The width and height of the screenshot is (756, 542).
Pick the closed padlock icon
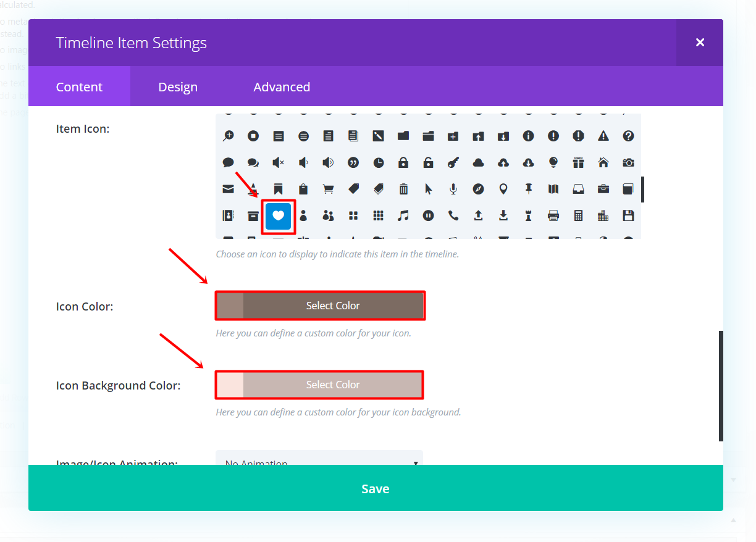pos(403,162)
